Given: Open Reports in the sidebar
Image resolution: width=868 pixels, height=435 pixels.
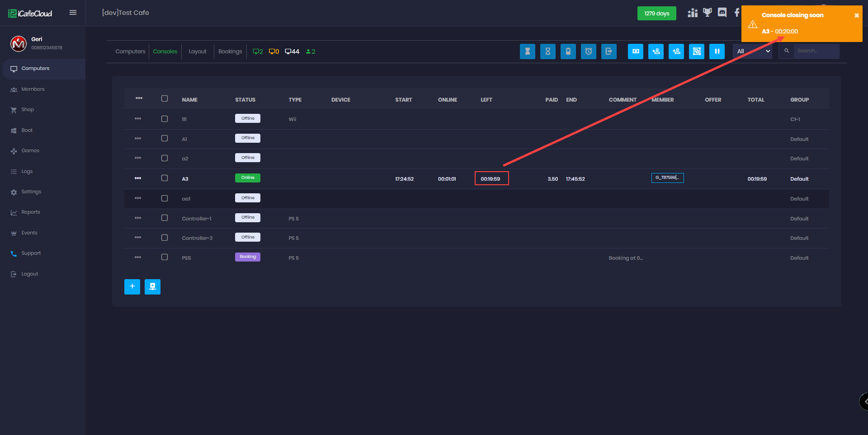Looking at the screenshot, I should (x=31, y=212).
